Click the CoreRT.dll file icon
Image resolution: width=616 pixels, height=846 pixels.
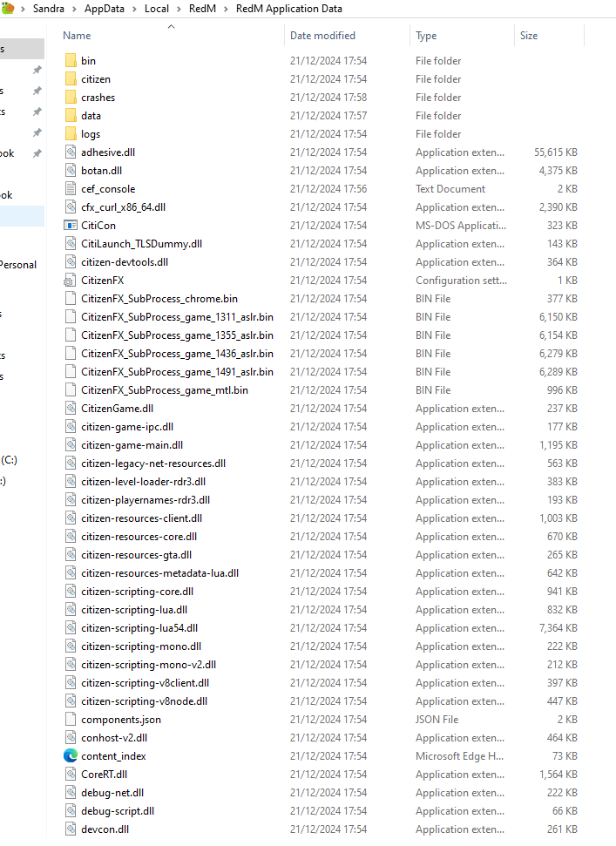coord(71,775)
